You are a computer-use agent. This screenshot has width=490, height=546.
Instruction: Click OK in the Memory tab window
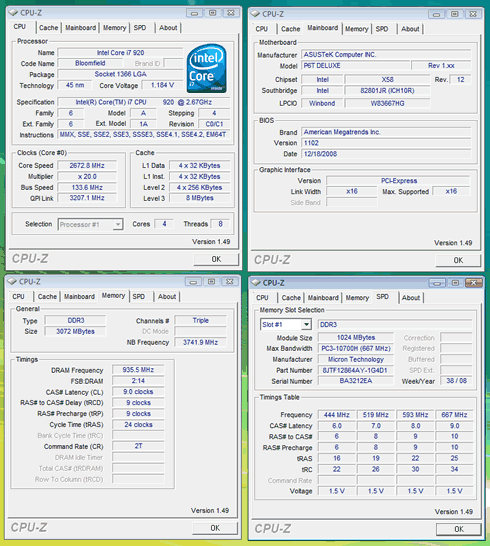coord(215,528)
